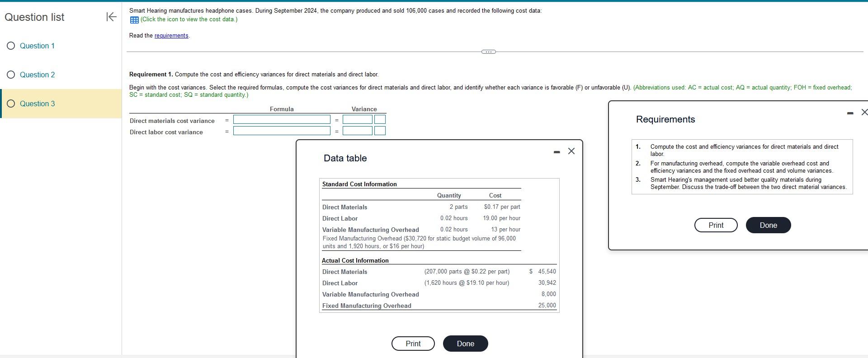Click the '25,000' actual cost value
Screen dimensions: 868x358
(547, 305)
